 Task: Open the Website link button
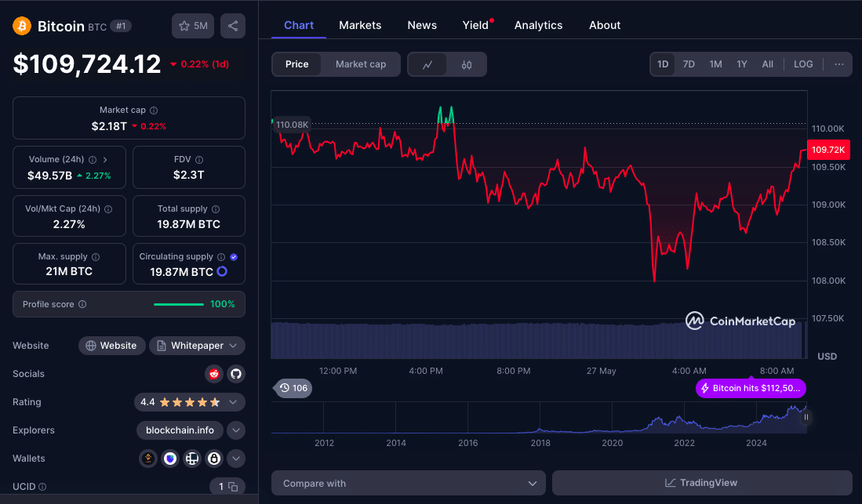[x=111, y=346]
